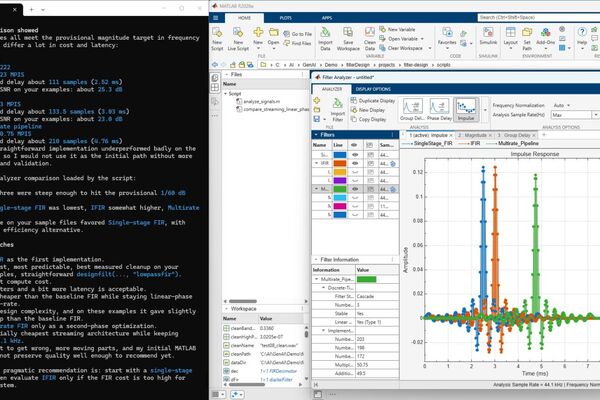Open Frequency Normalization Auto dropdown

[562, 105]
